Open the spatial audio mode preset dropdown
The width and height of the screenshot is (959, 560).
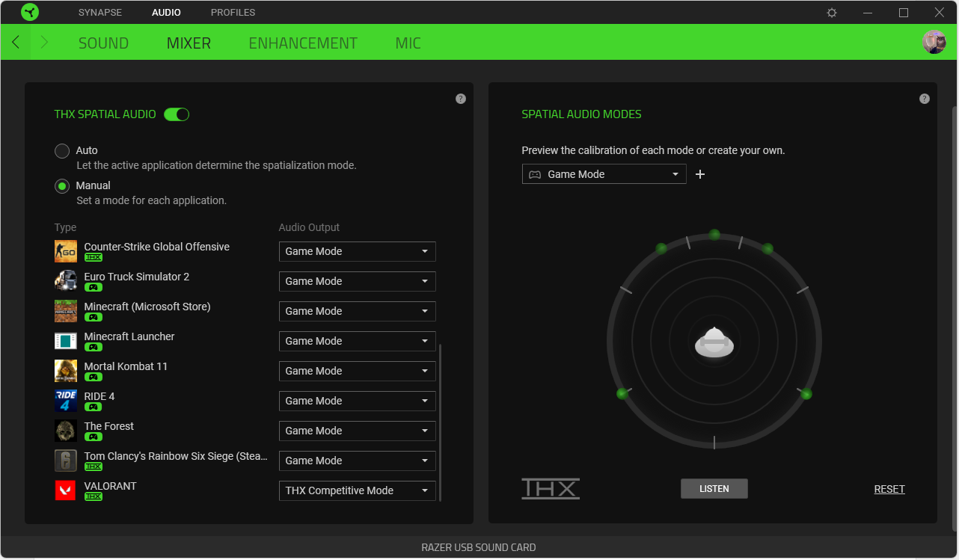coord(604,174)
